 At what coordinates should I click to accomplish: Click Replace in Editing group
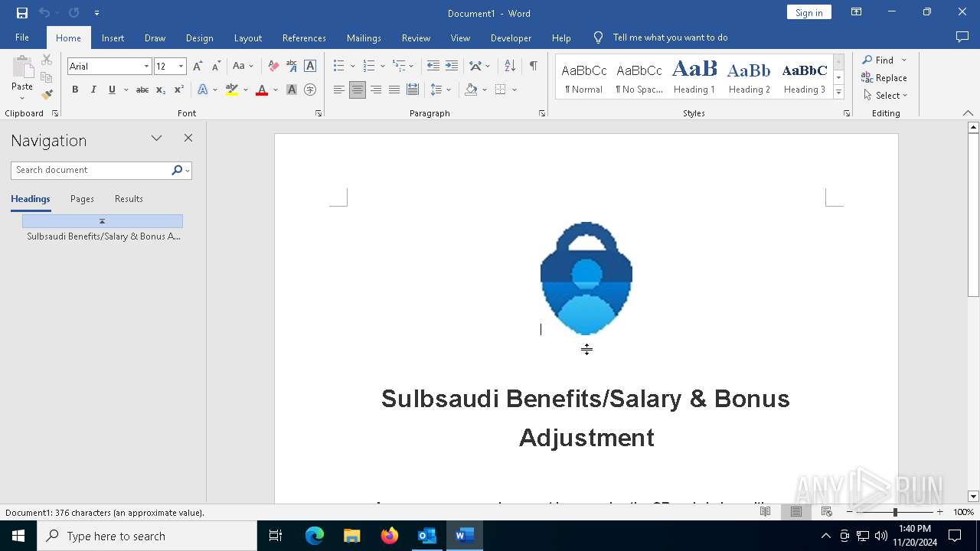pyautogui.click(x=884, y=78)
